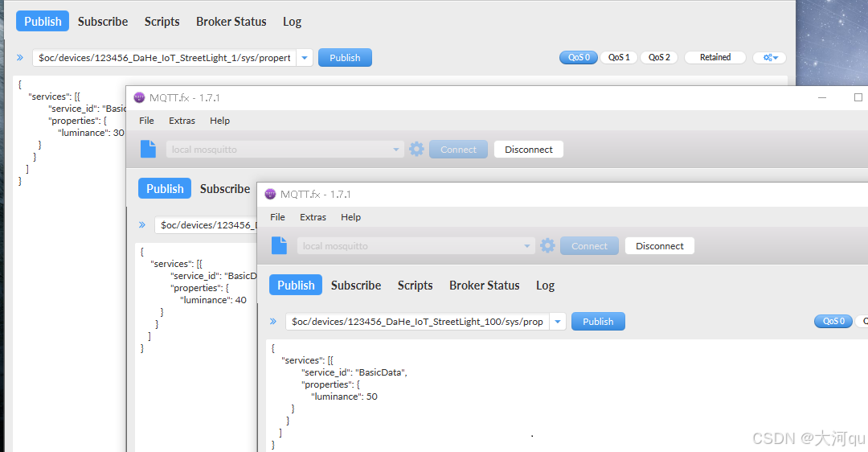Click the new profile file icon in middle window

149,149
